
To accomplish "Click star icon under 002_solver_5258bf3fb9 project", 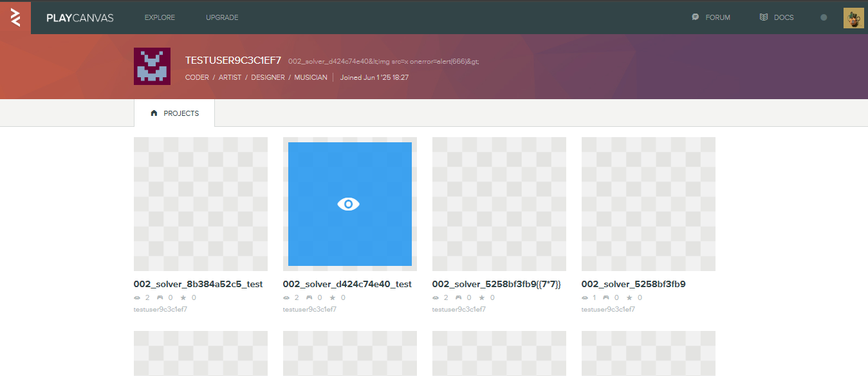I will click(x=631, y=298).
